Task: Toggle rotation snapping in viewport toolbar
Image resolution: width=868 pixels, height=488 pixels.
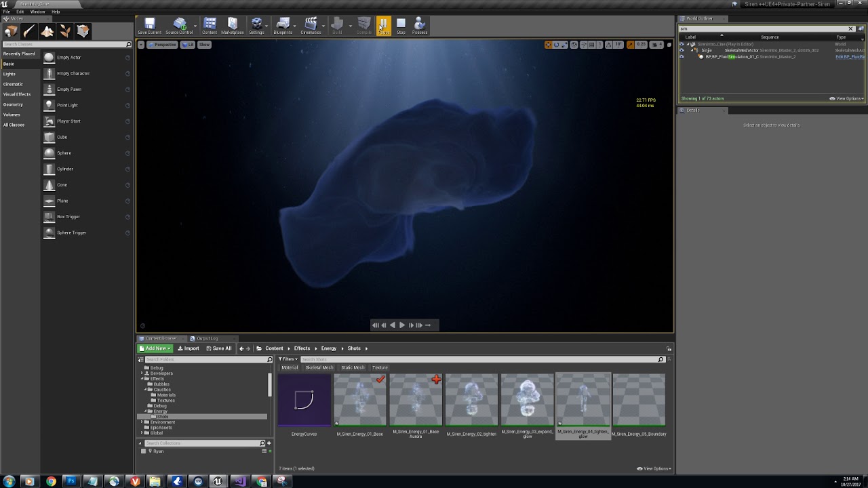Action: (x=608, y=45)
